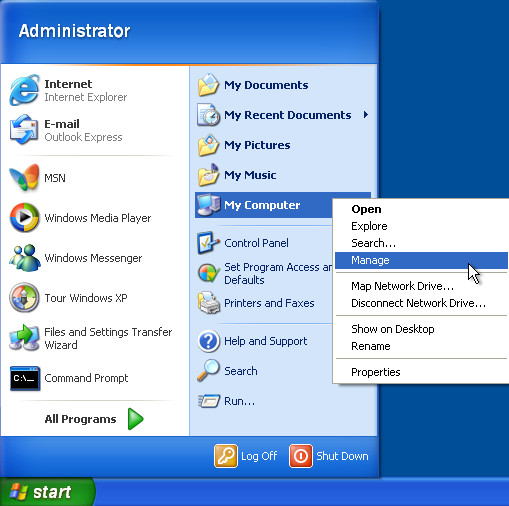Open the Printers and Faxes icon
Viewport: 509px width, 506px height.
(209, 303)
